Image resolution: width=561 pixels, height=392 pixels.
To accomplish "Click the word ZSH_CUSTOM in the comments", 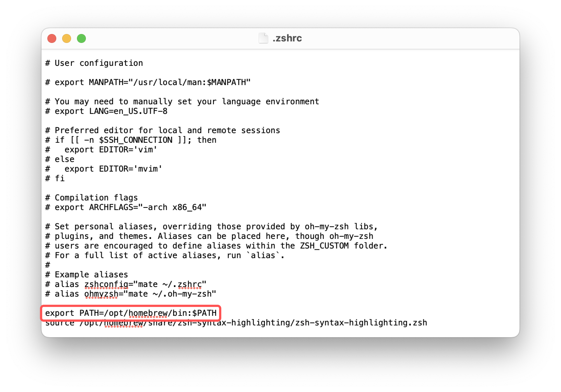I will pyautogui.click(x=324, y=246).
